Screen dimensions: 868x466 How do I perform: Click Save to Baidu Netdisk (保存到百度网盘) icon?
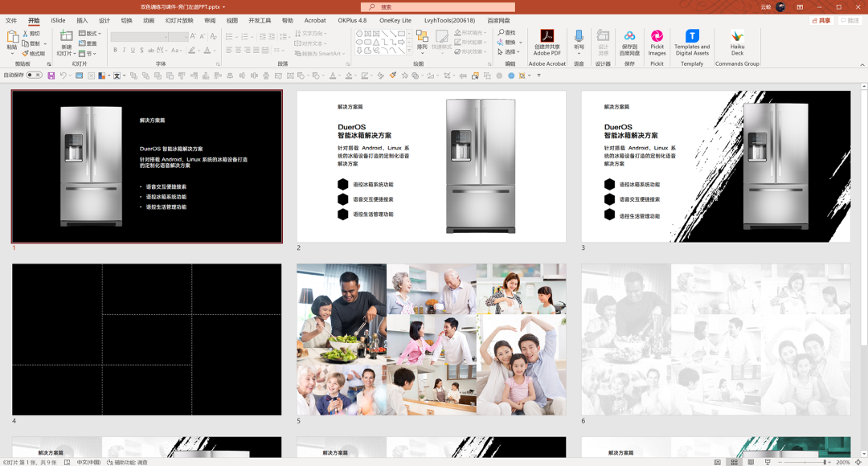pyautogui.click(x=629, y=36)
